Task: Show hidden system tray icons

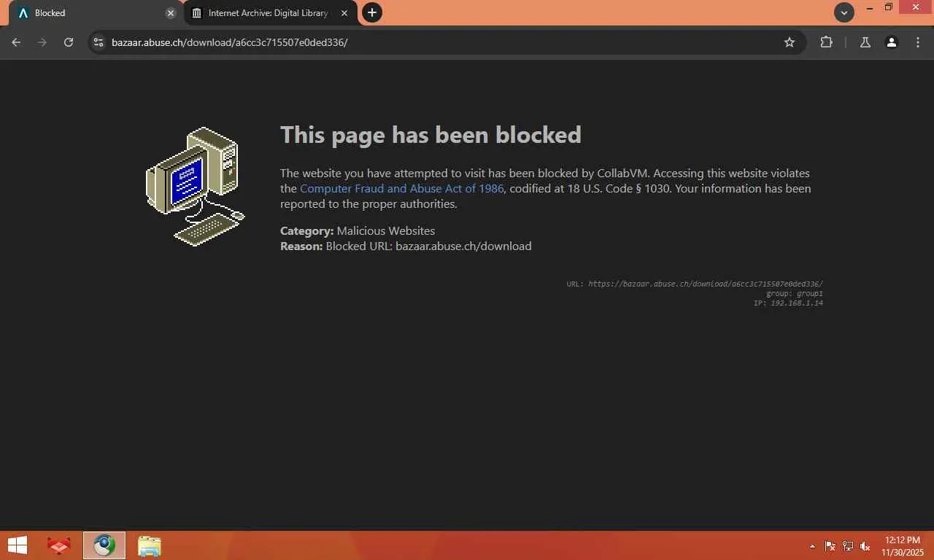Action: [x=812, y=546]
